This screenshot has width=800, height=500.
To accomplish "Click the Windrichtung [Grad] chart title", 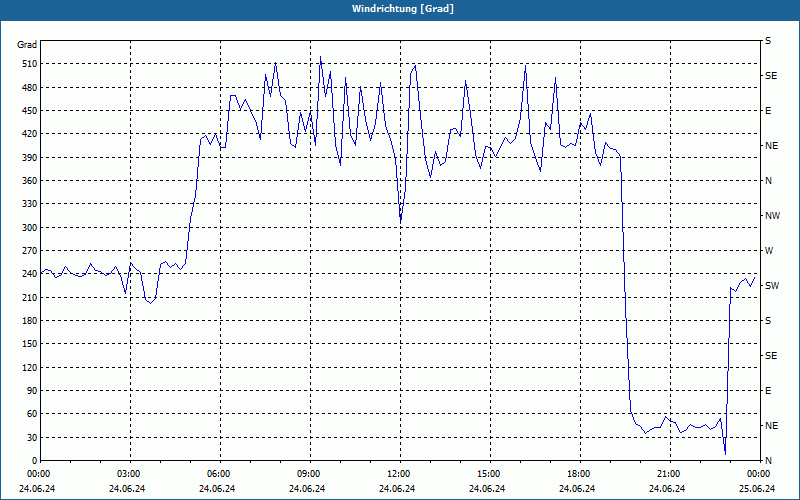I will [403, 9].
